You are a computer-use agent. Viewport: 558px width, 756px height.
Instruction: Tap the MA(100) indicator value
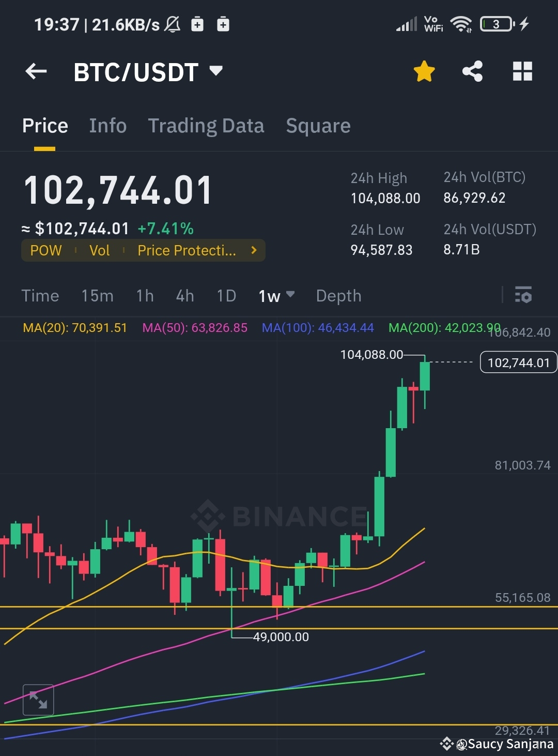point(318,328)
